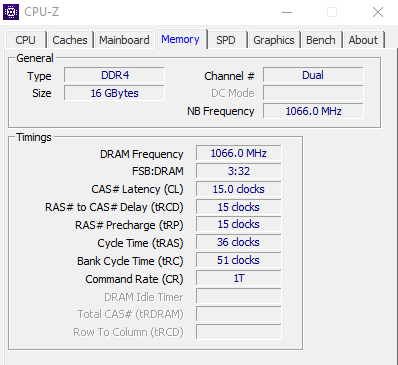Click the Type field showing DDR4
Screen dimensions: 398x365
pyautogui.click(x=114, y=75)
